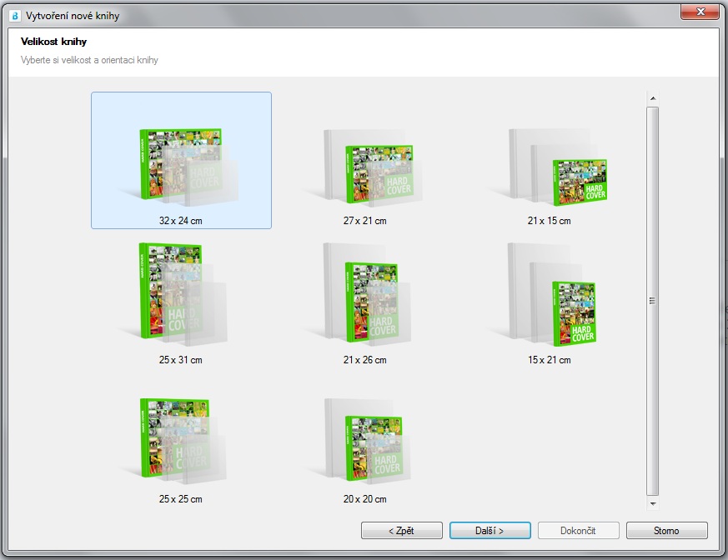Click the '21 x 15 cm' label
The image size is (728, 560).
pyautogui.click(x=550, y=221)
